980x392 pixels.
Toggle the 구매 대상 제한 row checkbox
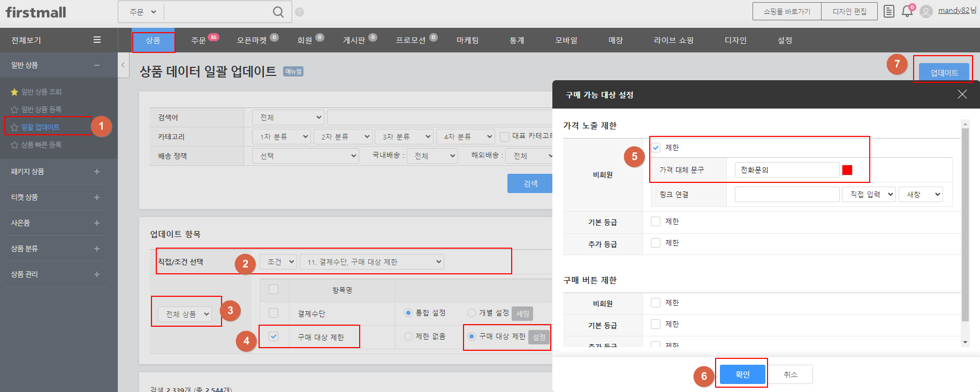pyautogui.click(x=274, y=336)
